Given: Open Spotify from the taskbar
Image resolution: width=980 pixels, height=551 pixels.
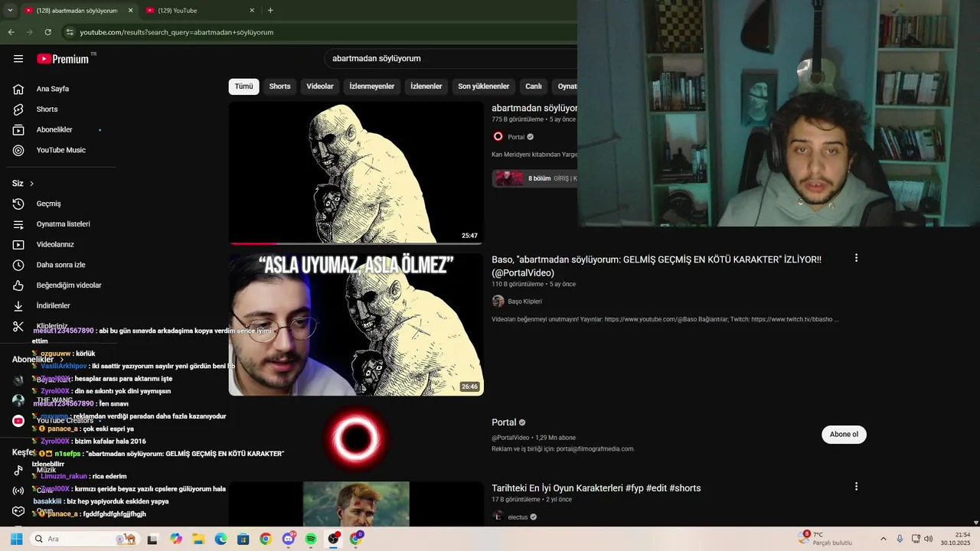Looking at the screenshot, I should pos(311,539).
